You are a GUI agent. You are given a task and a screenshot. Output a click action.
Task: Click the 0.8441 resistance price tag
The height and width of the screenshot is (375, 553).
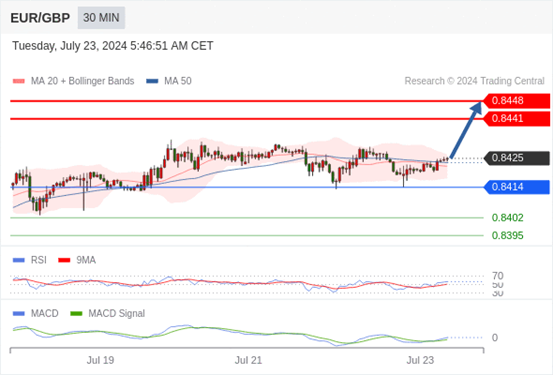pos(516,119)
